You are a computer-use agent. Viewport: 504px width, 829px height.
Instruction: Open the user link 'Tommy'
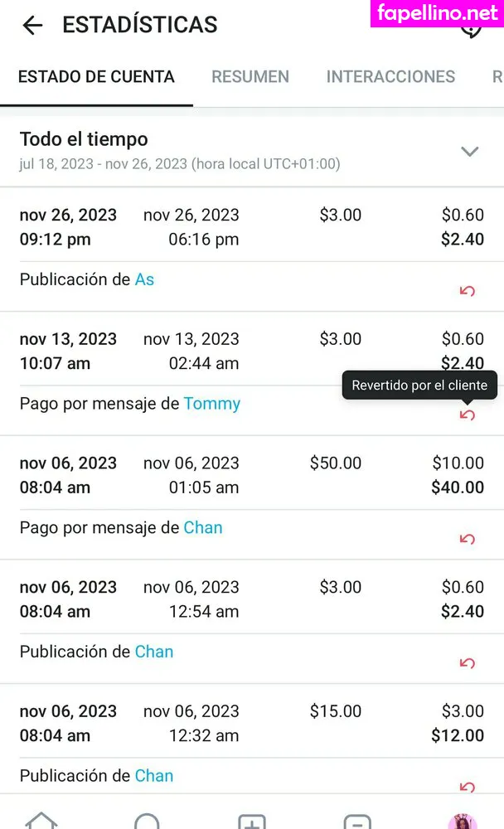point(211,404)
